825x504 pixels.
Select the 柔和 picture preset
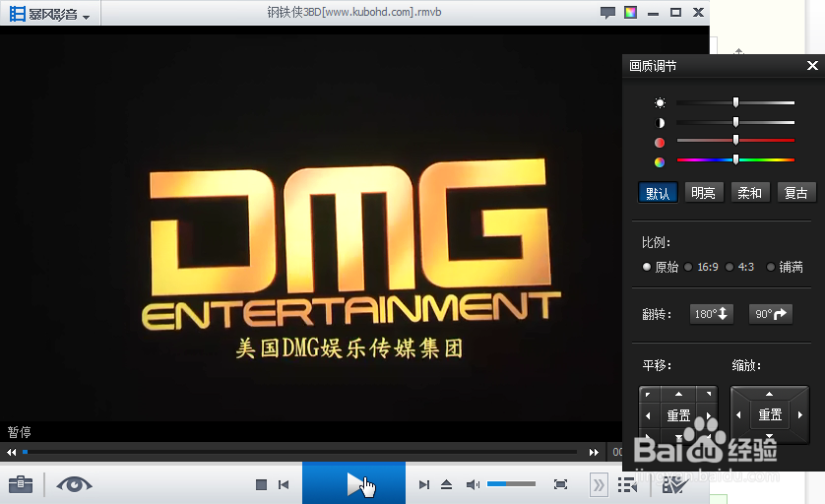(750, 193)
